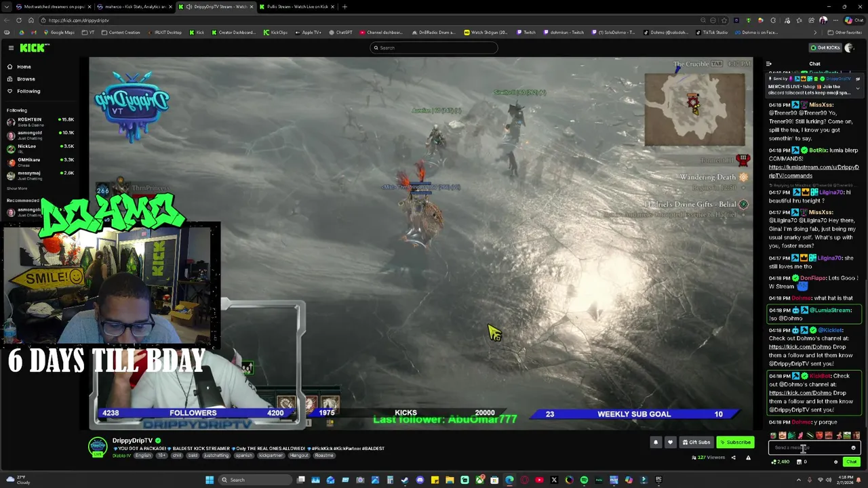Open OMHikaru's channel in the Following list
This screenshot has width=868, height=488.
(41, 161)
